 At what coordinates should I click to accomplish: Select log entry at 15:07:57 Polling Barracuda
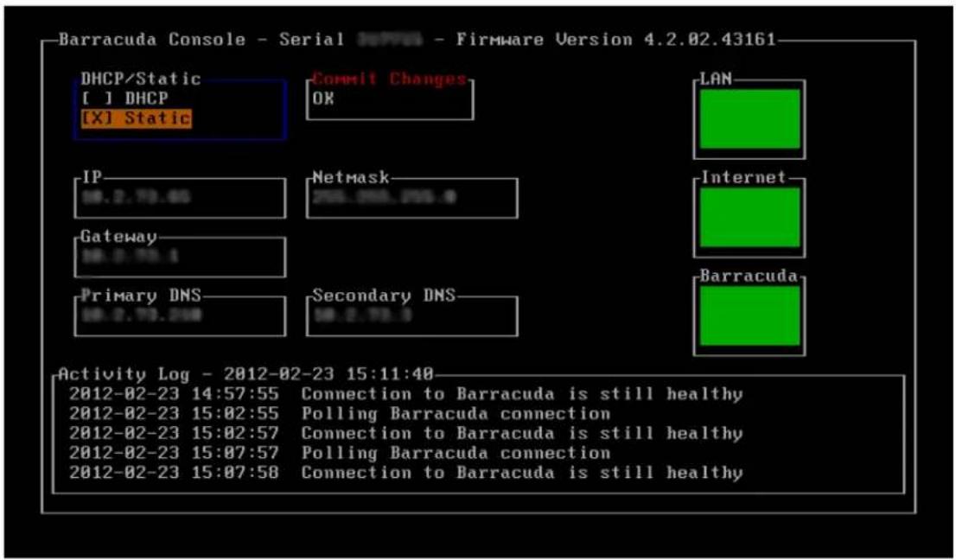click(x=339, y=453)
